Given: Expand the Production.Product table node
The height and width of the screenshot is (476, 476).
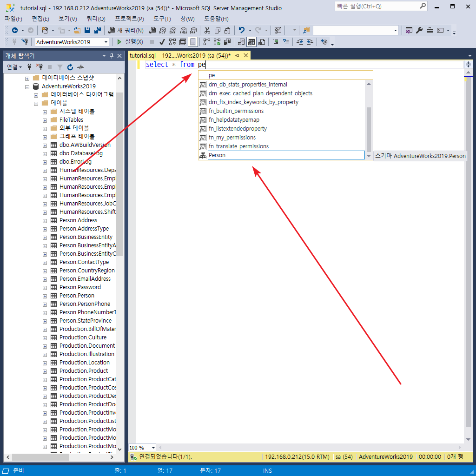Looking at the screenshot, I should [45, 371].
